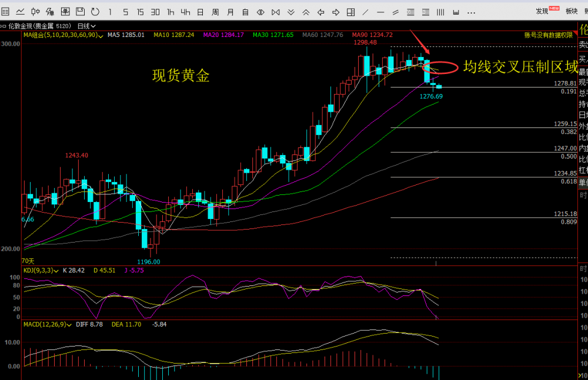Click the 1278.81 Fibonacci level label
The image size is (588, 380).
click(566, 83)
